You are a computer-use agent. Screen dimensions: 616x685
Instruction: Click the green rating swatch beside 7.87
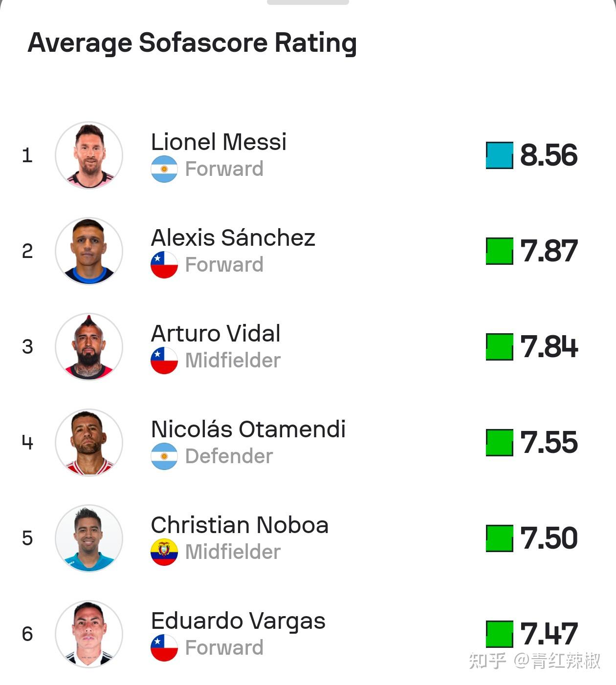coord(500,251)
